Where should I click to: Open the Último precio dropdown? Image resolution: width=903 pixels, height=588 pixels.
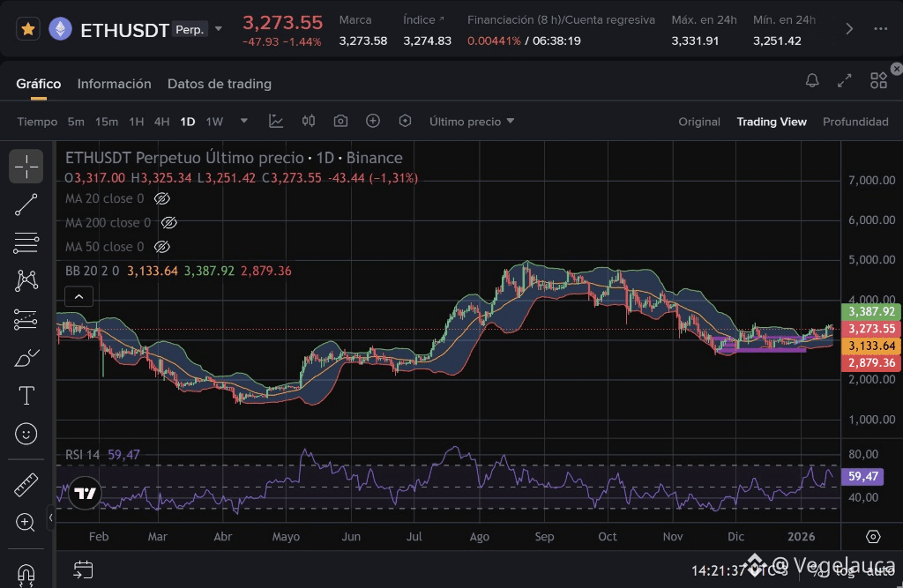pos(472,122)
